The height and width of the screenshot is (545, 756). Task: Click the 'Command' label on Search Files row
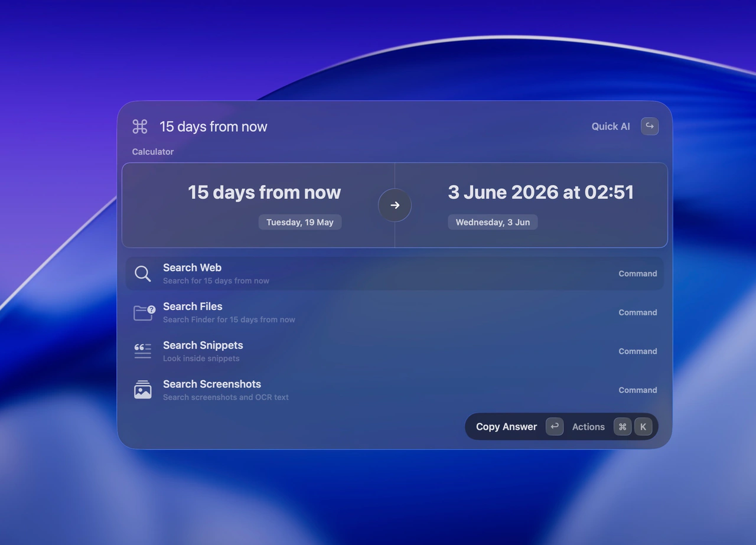click(638, 312)
